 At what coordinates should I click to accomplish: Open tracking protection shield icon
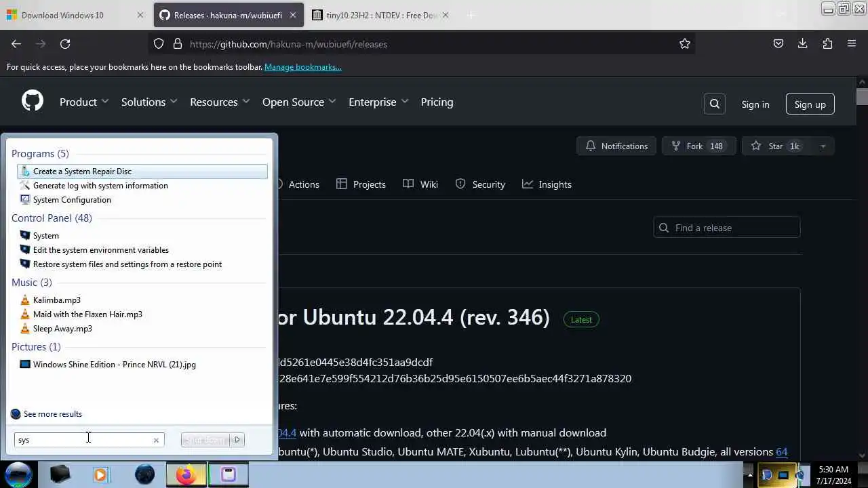[x=159, y=44]
